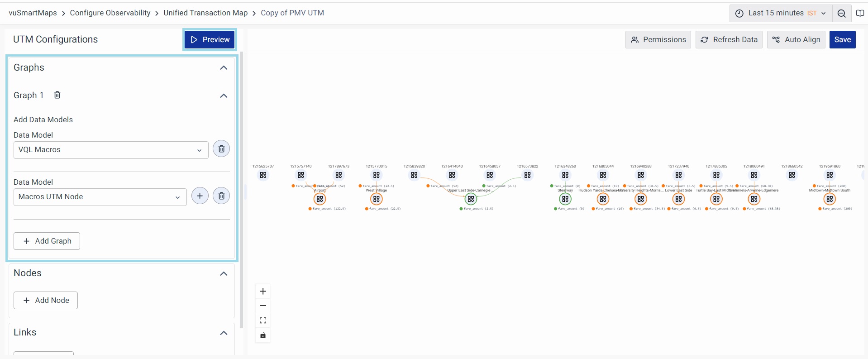Collapse the Graphs section

(224, 68)
